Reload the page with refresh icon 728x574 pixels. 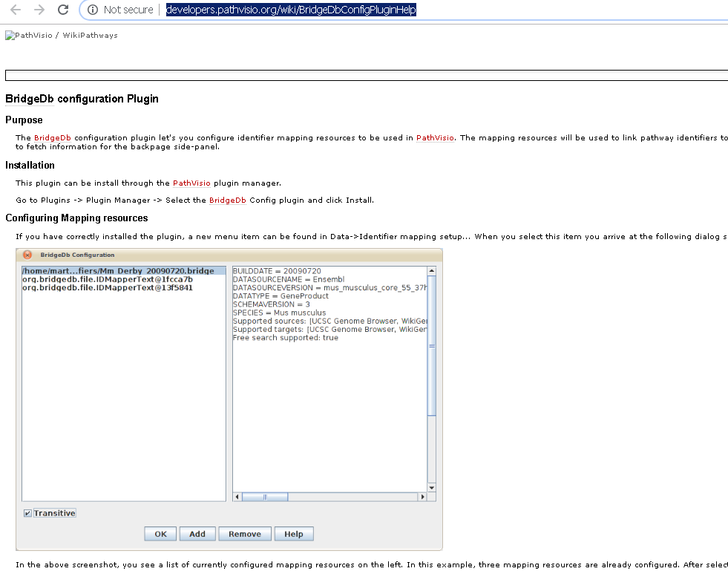point(63,10)
